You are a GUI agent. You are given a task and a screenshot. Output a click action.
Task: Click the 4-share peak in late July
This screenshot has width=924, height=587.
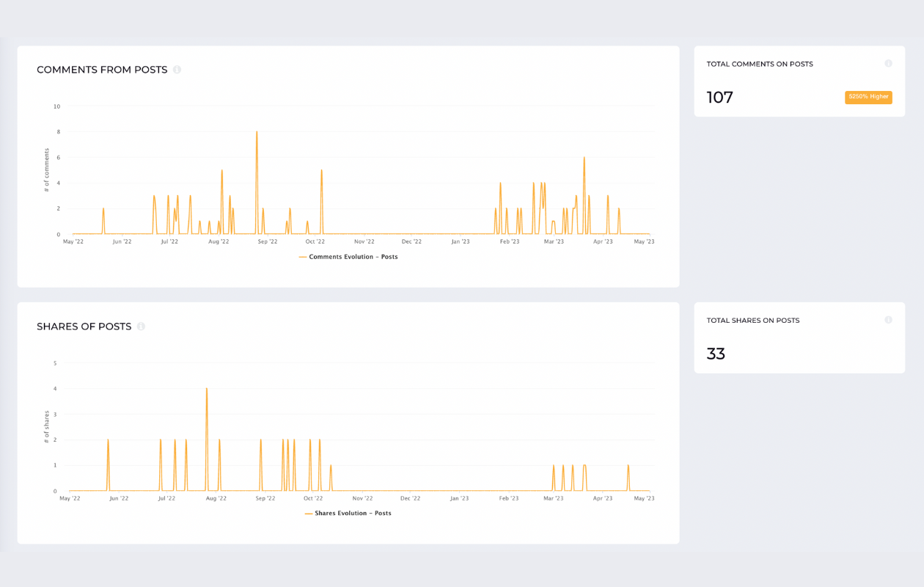pyautogui.click(x=207, y=389)
